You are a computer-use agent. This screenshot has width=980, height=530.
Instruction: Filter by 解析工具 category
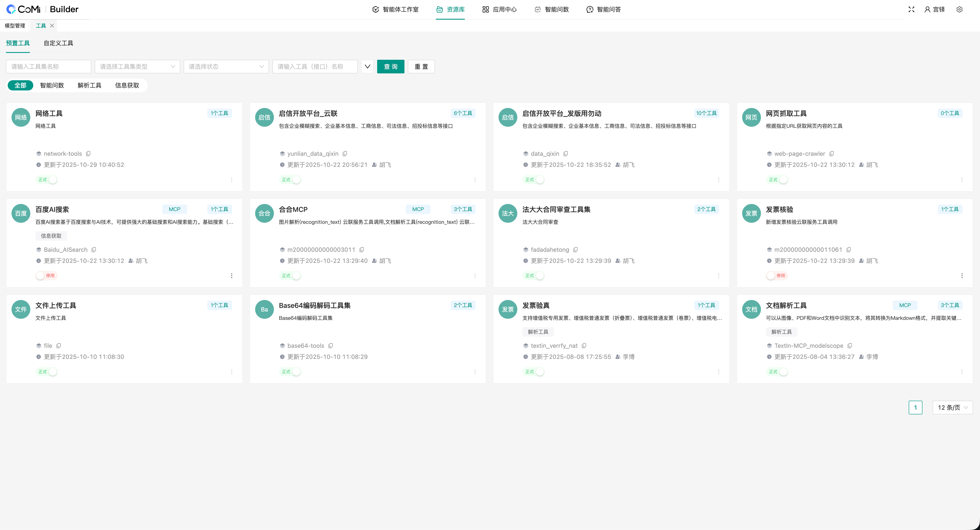[x=89, y=85]
